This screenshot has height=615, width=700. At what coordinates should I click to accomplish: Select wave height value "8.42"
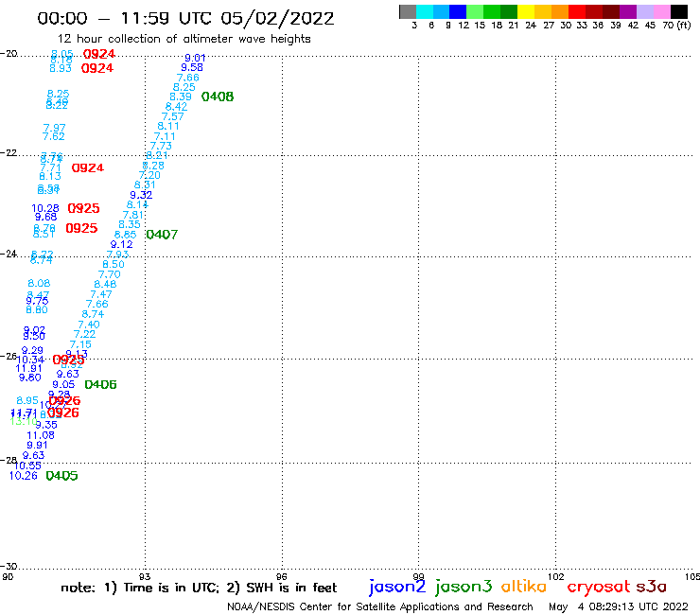point(176,106)
